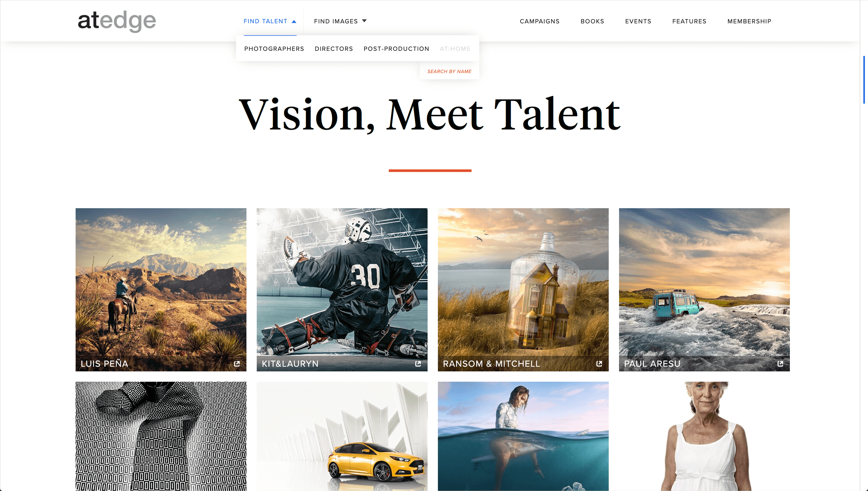Choose Post-Production in the submenu
This screenshot has width=868, height=491.
[x=396, y=49]
